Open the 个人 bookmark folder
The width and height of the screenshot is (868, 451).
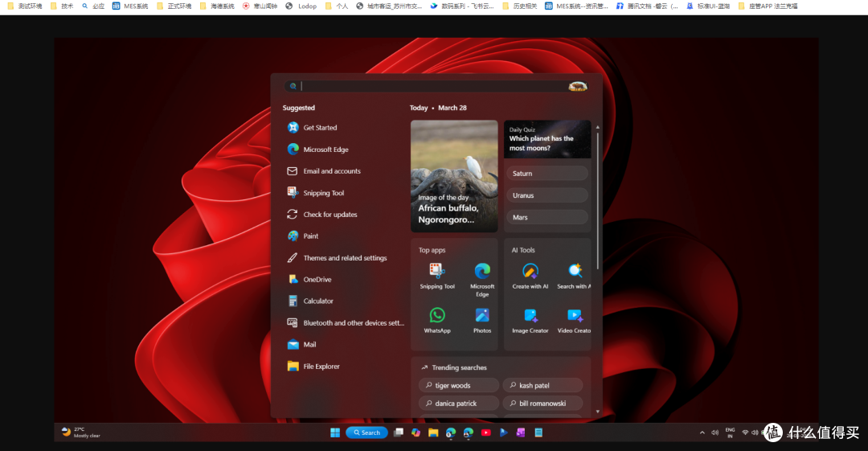337,6
